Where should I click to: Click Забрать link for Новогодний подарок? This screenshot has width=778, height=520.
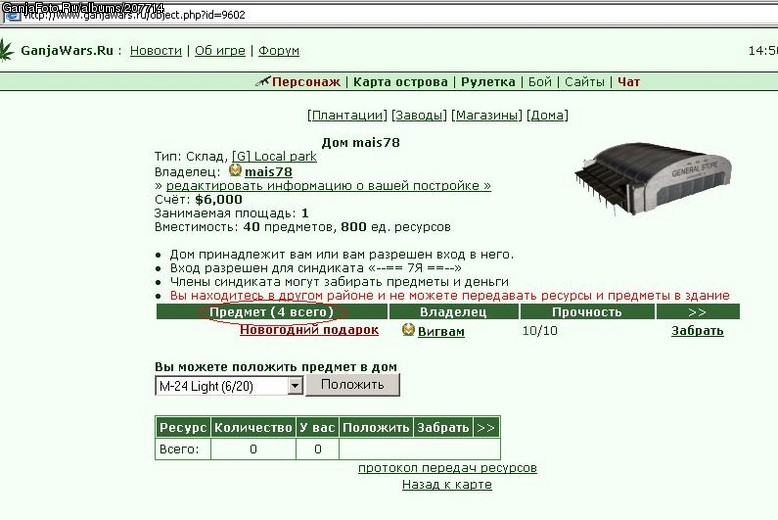coord(697,331)
